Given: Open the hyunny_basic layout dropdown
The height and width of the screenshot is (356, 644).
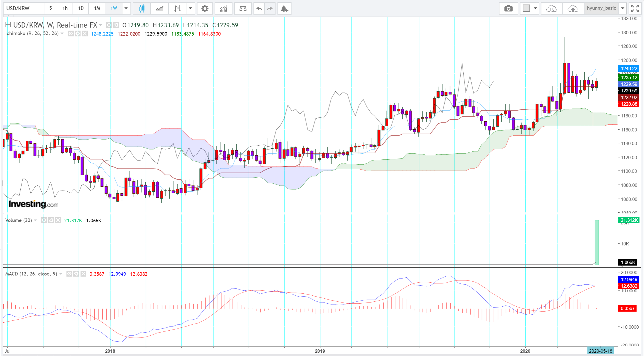Looking at the screenshot, I should pyautogui.click(x=623, y=8).
